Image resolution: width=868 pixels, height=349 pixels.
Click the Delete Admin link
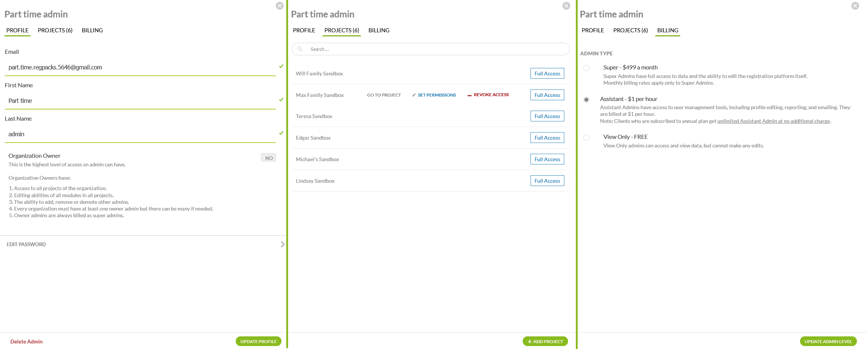click(x=26, y=342)
